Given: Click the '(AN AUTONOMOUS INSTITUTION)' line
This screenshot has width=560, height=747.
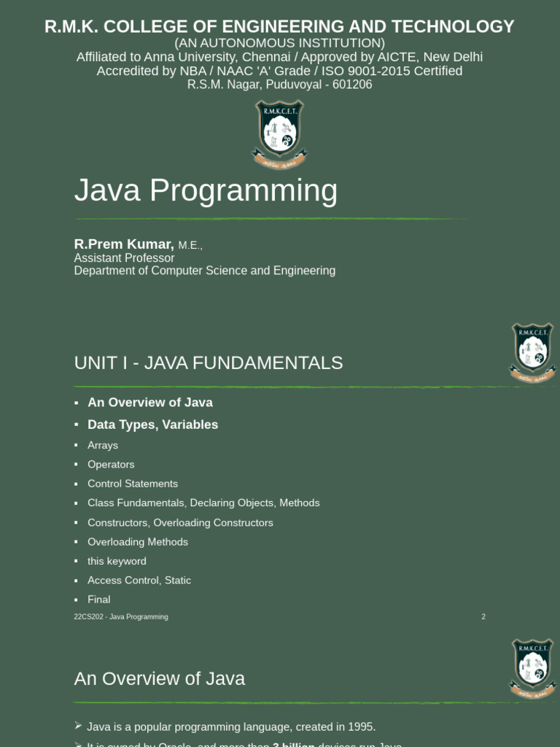Looking at the screenshot, I should coord(279,43).
